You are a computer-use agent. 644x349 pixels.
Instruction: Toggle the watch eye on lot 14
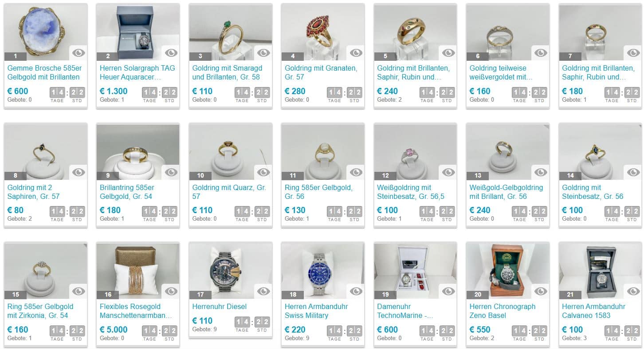[x=633, y=172]
